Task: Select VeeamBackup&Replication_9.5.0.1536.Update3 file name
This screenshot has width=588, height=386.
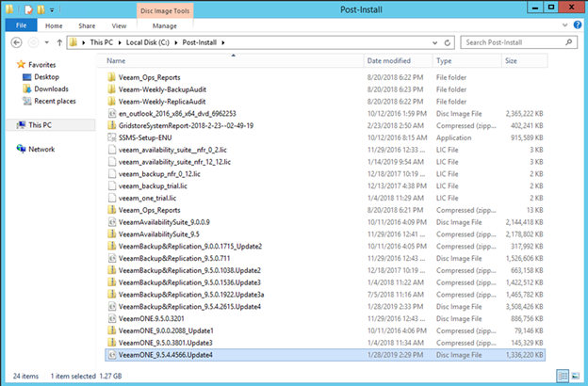Action: [189, 282]
